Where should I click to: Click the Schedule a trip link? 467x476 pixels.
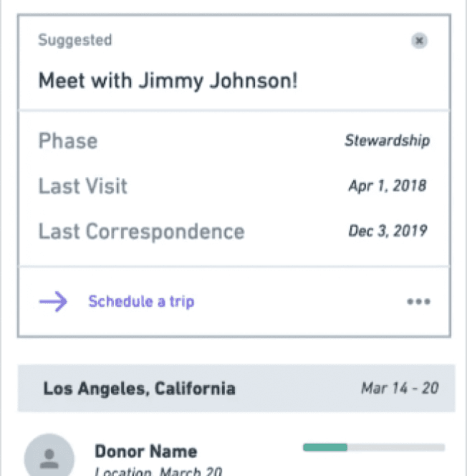[x=141, y=302]
